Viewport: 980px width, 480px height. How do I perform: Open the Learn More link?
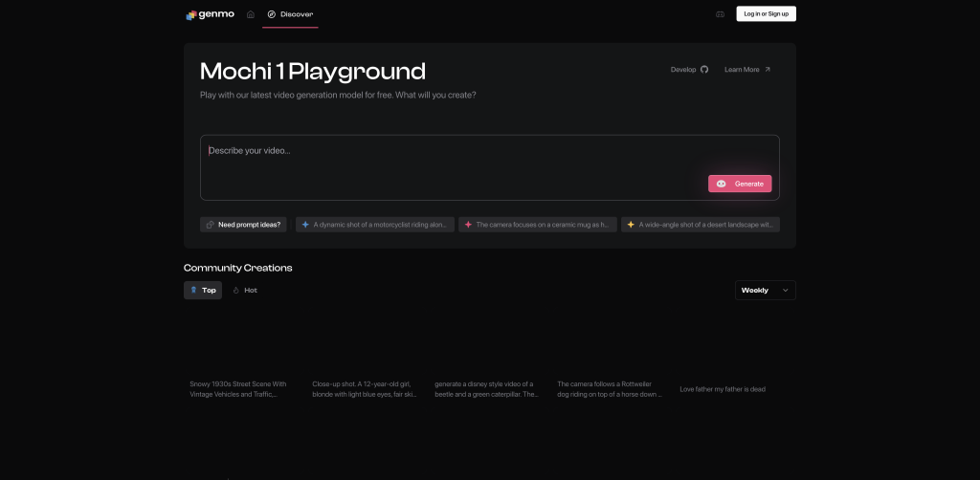[x=747, y=69]
